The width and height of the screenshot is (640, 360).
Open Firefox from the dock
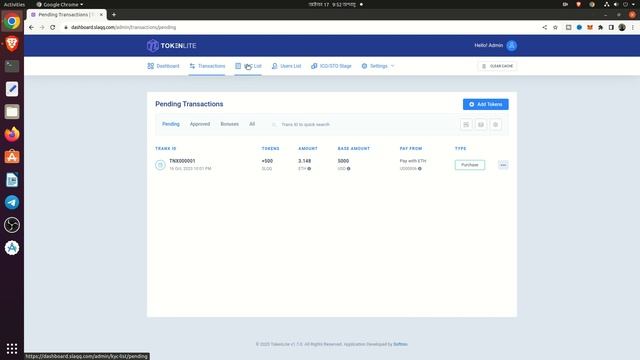(12, 134)
